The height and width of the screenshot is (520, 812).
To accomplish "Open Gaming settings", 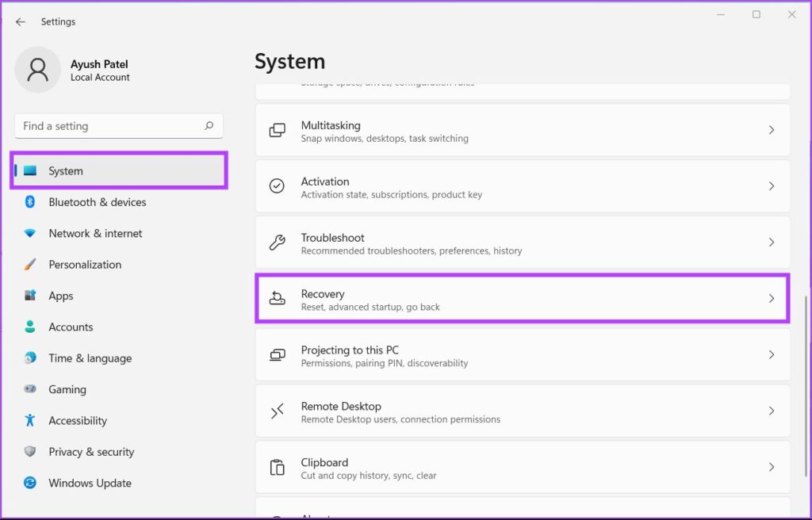I will [119, 389].
